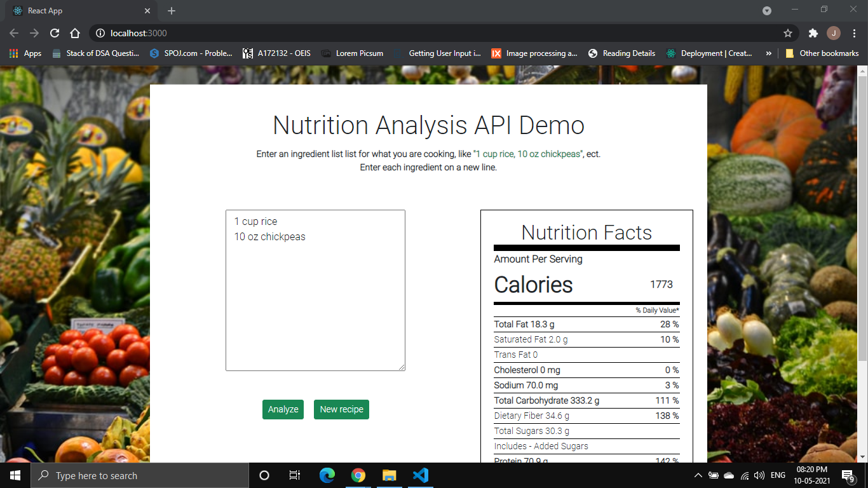
Task: Open a new browser tab
Action: pyautogui.click(x=170, y=10)
